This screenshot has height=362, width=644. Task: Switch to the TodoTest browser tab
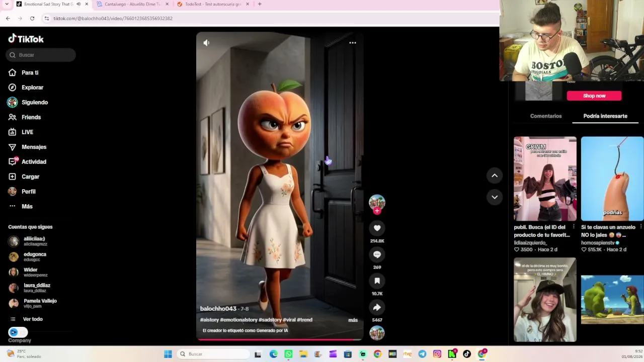[x=213, y=4]
